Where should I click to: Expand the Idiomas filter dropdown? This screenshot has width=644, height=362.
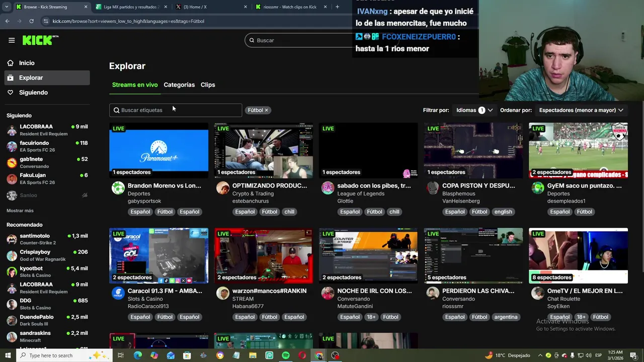click(x=474, y=110)
